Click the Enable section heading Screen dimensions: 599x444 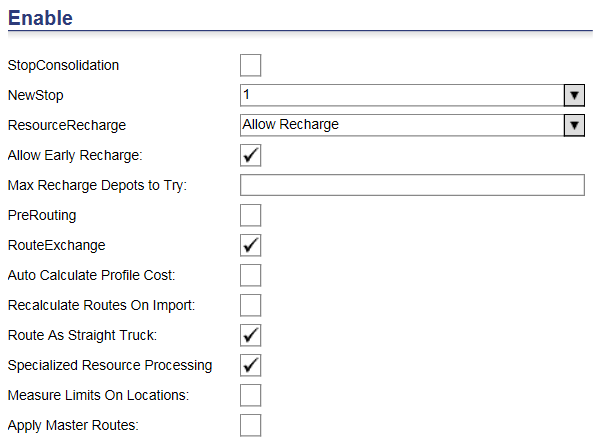pyautogui.click(x=40, y=18)
